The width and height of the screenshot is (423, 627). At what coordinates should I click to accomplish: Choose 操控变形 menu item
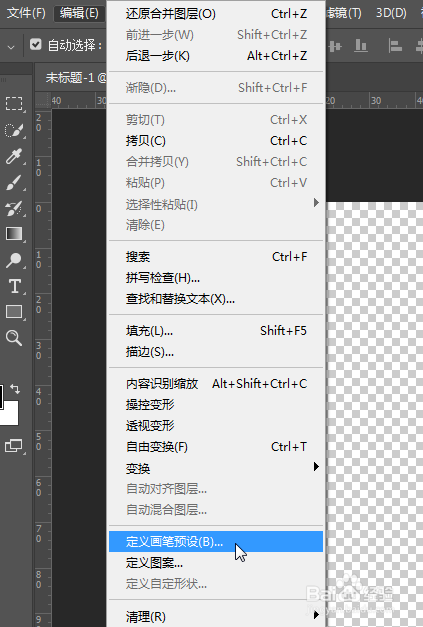216,405
